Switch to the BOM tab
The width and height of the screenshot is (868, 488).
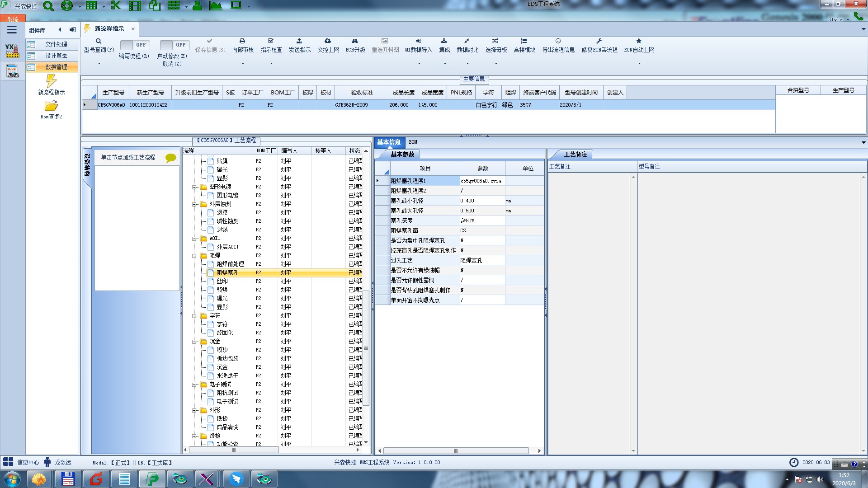tap(413, 142)
